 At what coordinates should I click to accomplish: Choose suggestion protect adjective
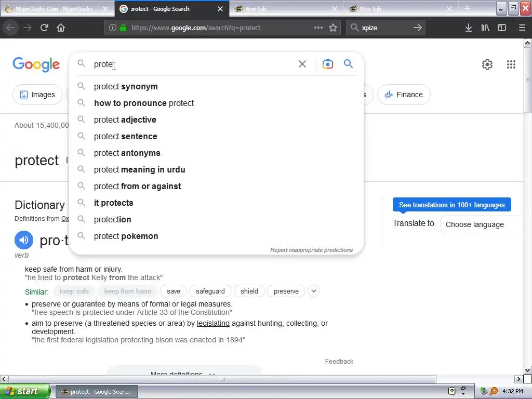coord(216,120)
